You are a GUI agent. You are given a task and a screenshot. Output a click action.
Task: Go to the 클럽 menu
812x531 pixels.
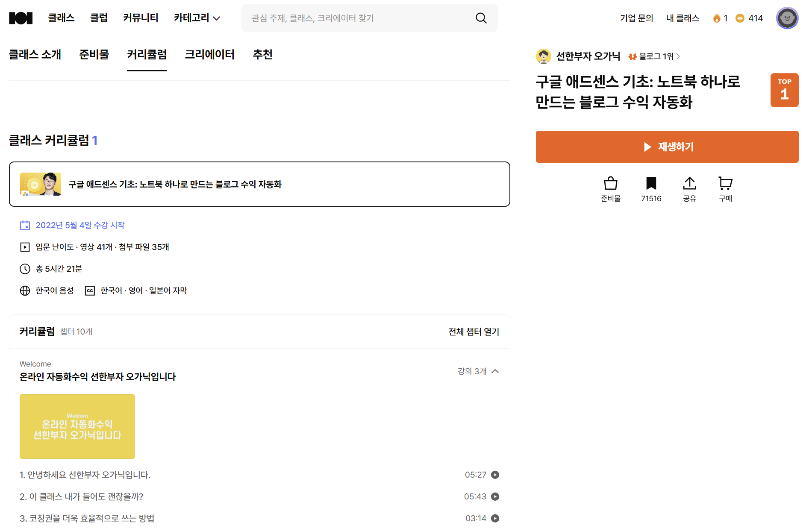(x=99, y=18)
